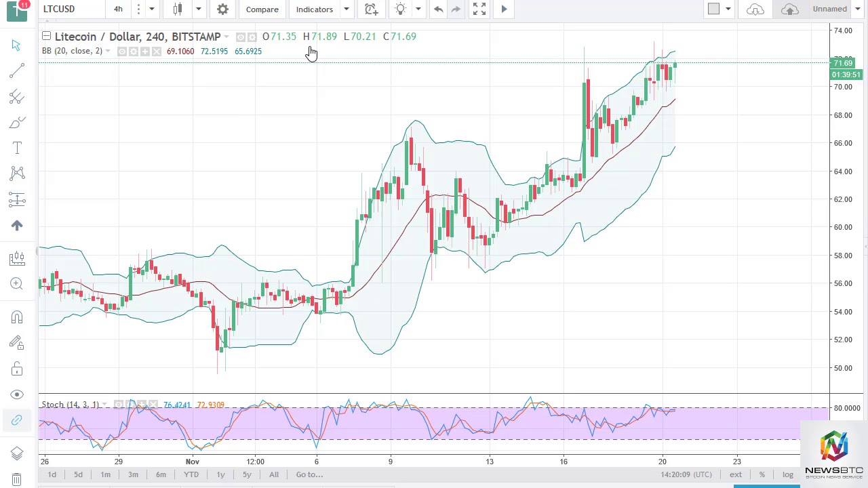The width and height of the screenshot is (868, 488).
Task: Open the prediction and measurement tool
Action: [17, 199]
